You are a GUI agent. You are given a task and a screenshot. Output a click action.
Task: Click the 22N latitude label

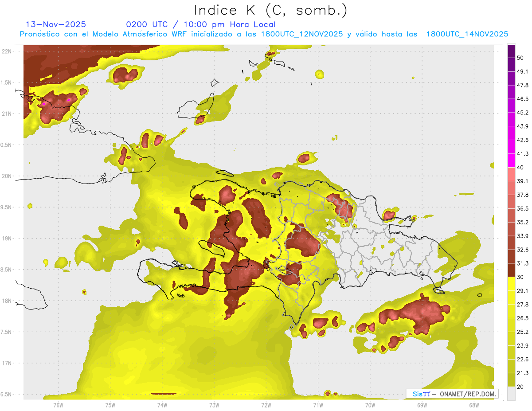point(8,51)
